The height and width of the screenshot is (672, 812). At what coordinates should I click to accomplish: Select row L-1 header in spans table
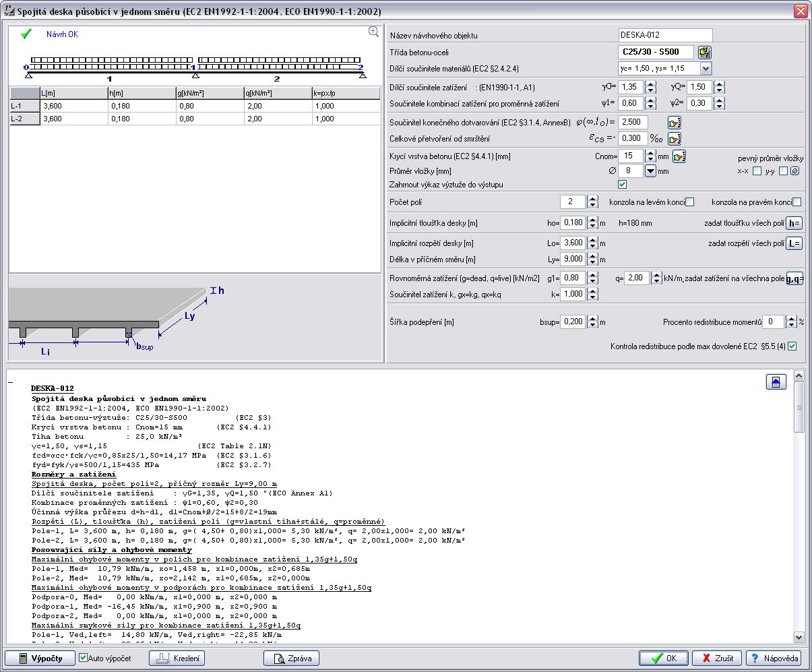24,106
